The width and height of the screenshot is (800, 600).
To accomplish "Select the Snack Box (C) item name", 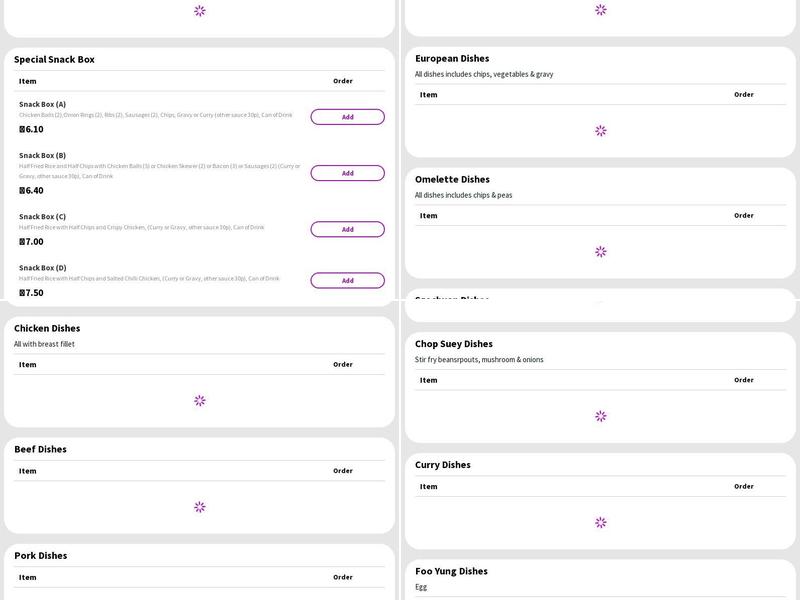I will [x=42, y=216].
